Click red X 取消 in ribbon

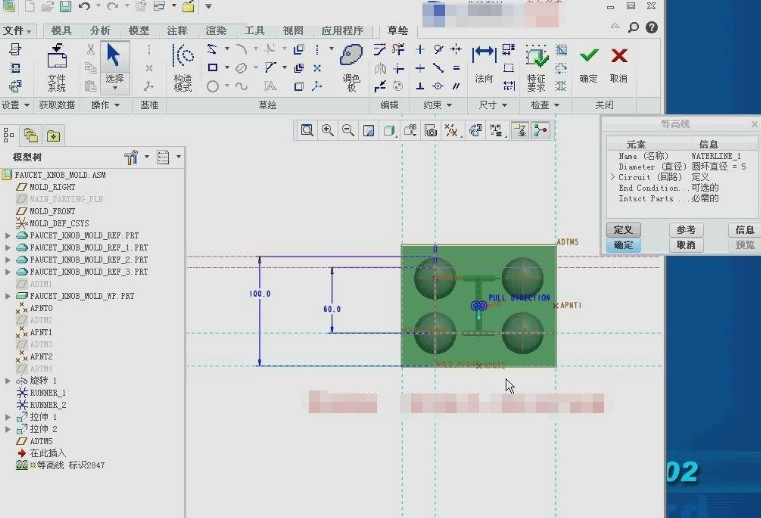tap(619, 65)
